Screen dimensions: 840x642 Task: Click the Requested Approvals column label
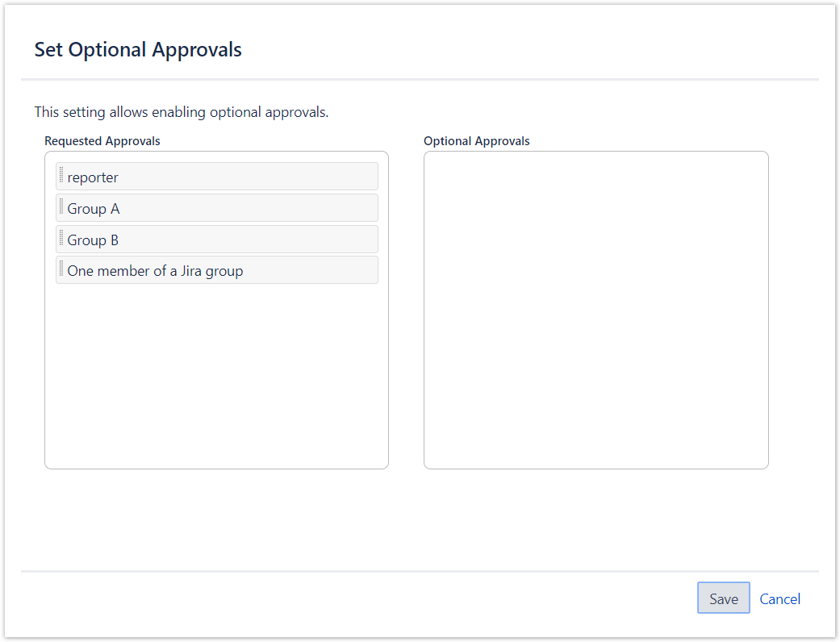click(102, 141)
